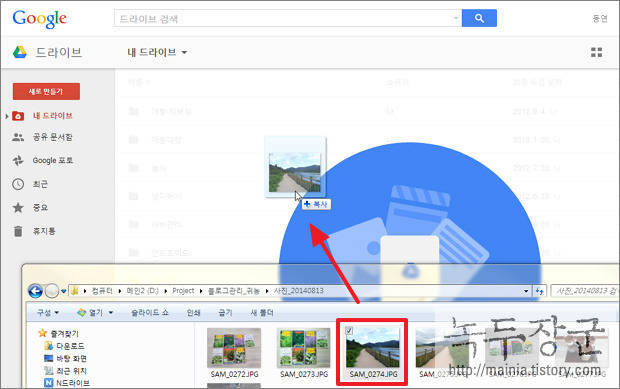This screenshot has width=620, height=389.
Task: Click 슬라이드 쇼 in Explorer toolbar
Action: pyautogui.click(x=150, y=313)
